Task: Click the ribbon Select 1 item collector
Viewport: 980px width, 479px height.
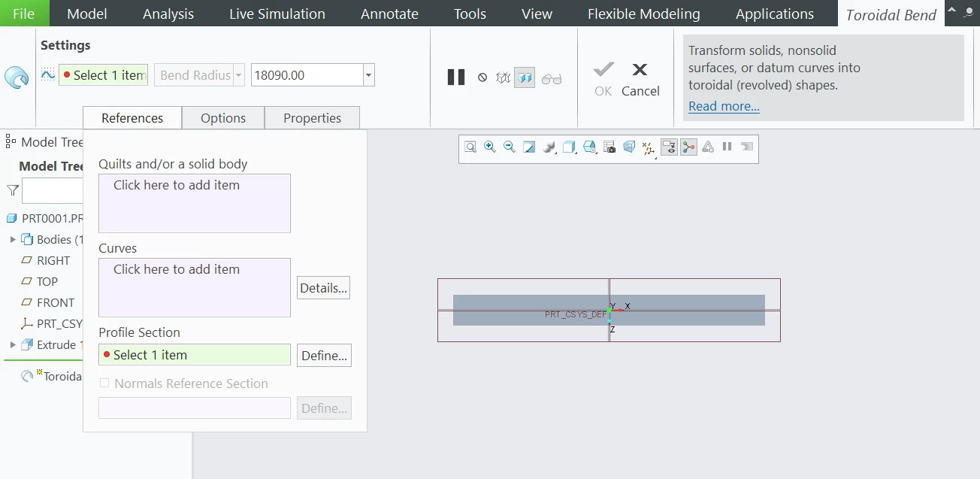Action: tap(104, 75)
